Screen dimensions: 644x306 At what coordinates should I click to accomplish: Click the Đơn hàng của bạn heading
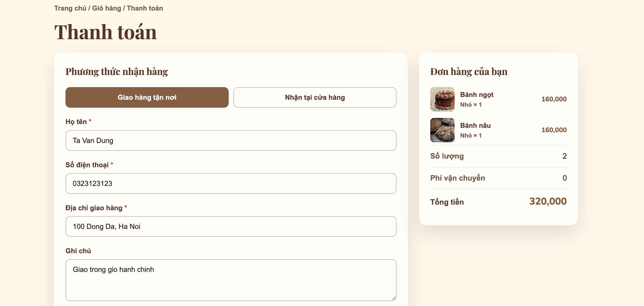pos(469,71)
